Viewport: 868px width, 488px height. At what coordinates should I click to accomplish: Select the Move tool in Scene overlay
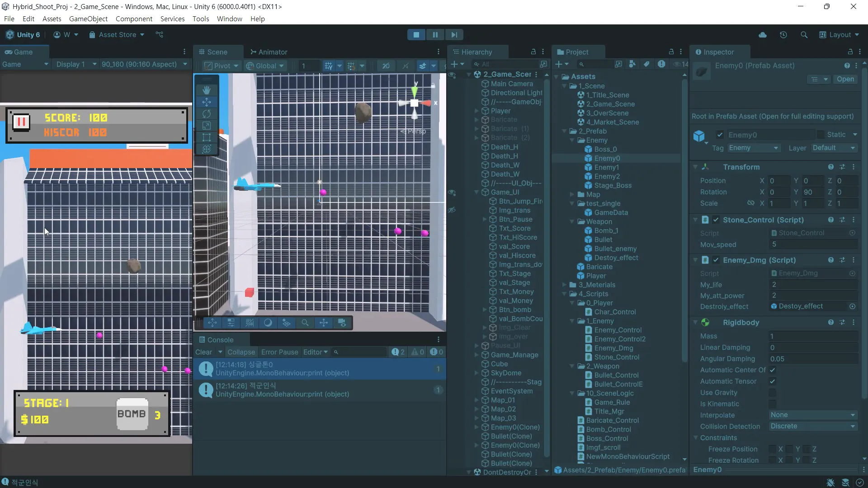coord(207,102)
